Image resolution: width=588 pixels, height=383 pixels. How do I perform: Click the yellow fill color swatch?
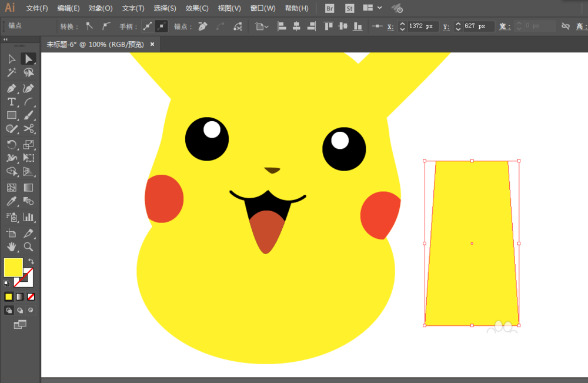(13, 267)
